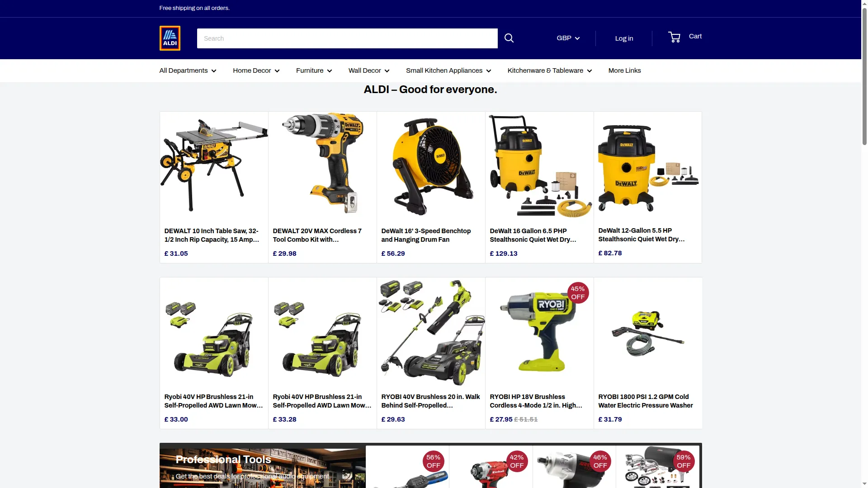Expand the Furniture menu
868x488 pixels.
[x=314, y=70]
